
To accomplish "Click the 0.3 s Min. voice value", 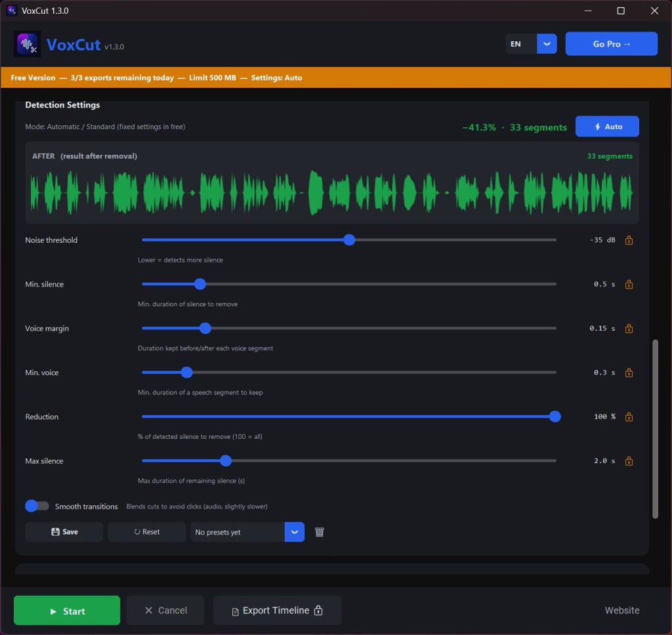I will coord(604,373).
